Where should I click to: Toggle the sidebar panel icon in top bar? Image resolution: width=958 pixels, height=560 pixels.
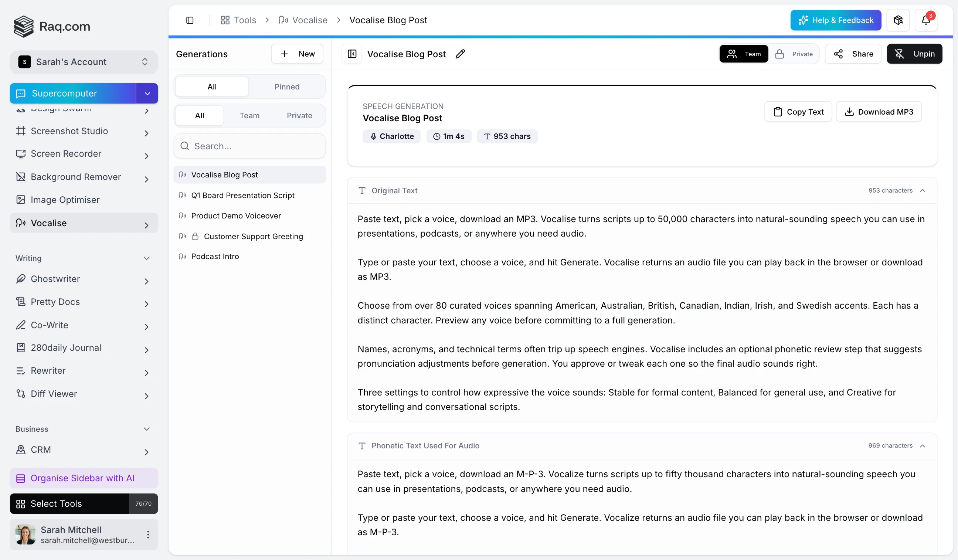190,20
